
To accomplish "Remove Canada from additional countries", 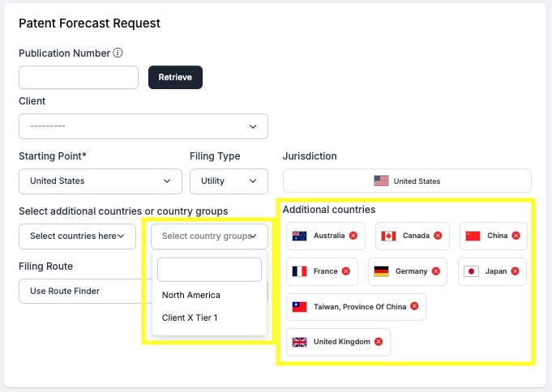I will (438, 236).
